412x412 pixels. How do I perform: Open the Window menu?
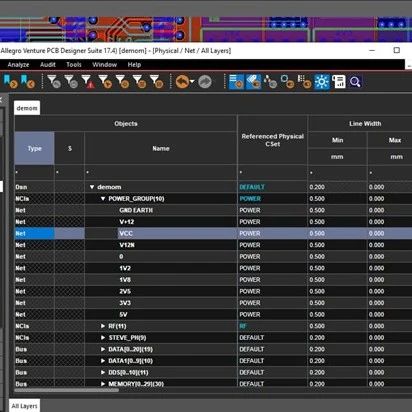click(x=105, y=65)
